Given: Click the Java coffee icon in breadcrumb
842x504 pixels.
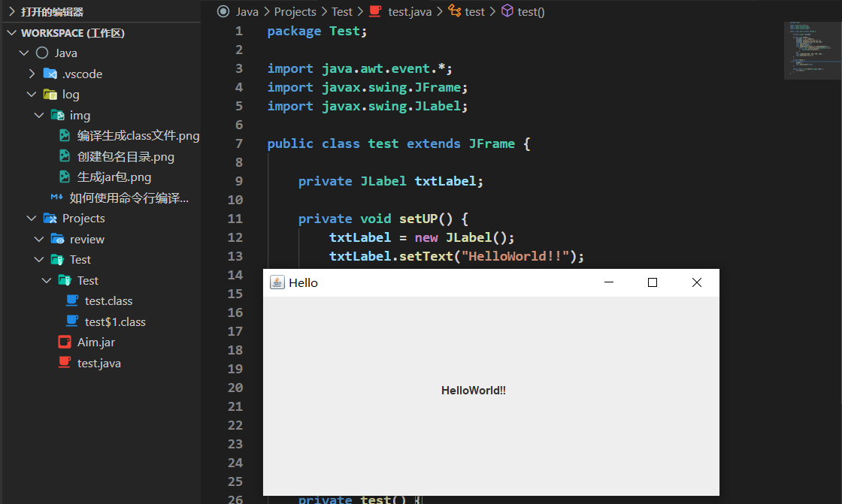Looking at the screenshot, I should (x=375, y=11).
